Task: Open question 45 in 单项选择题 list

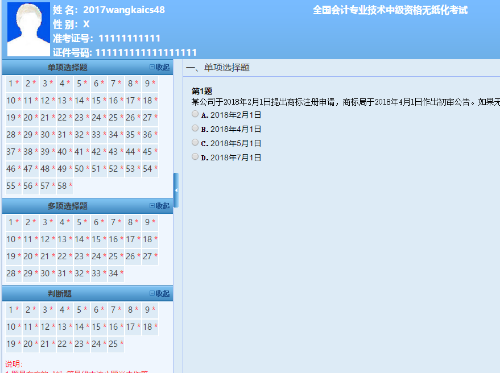Action: (150, 152)
